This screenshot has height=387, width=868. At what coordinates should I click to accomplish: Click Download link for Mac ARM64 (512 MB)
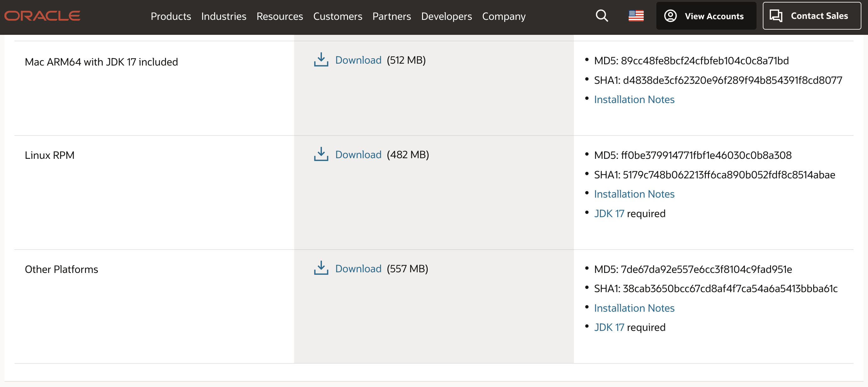coord(358,60)
